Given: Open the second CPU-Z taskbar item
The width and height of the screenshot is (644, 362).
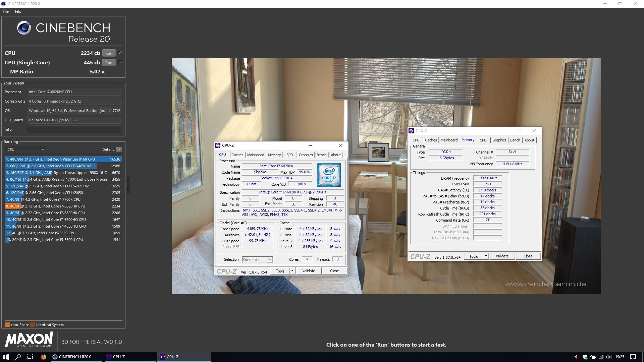Looking at the screenshot, I should click(x=184, y=357).
